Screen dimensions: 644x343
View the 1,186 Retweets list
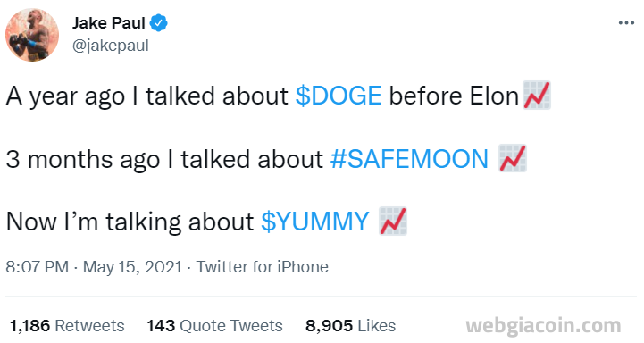pyautogui.click(x=67, y=326)
